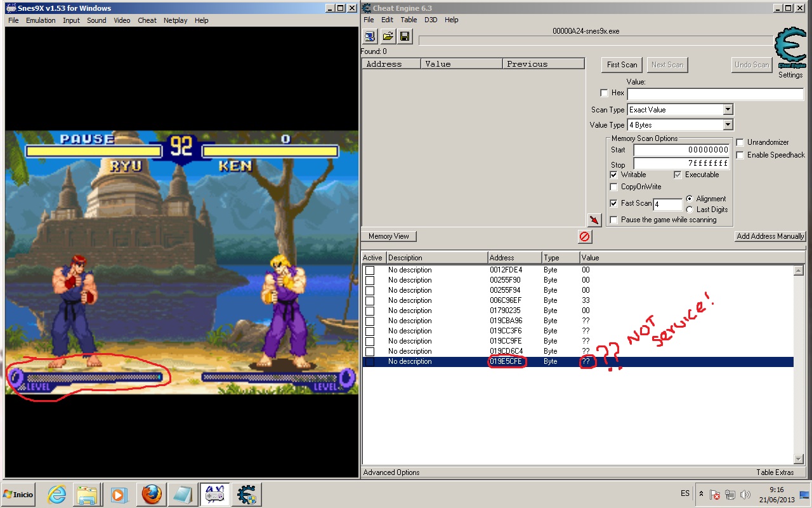Toggle the Enable Speedhack checkbox

point(740,155)
